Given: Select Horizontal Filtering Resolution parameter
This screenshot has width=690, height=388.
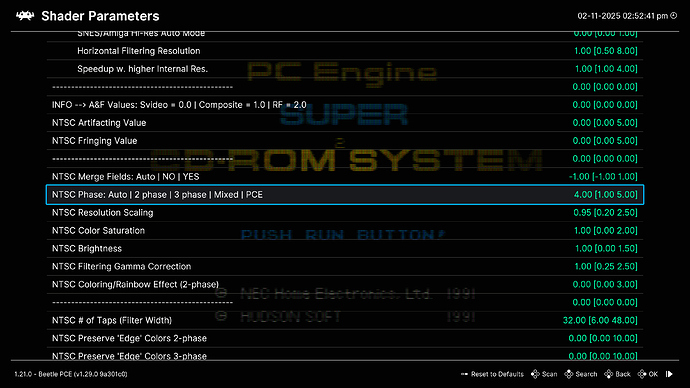Looking at the screenshot, I should click(x=345, y=51).
